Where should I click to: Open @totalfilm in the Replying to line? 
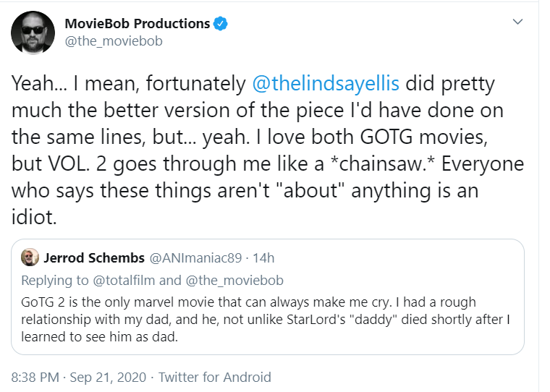point(124,280)
